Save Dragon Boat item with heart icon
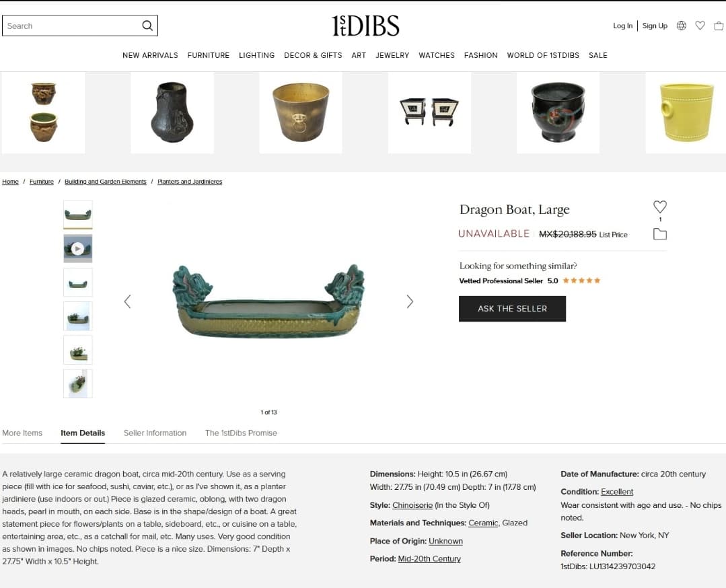The width and height of the screenshot is (726, 588). (x=660, y=207)
